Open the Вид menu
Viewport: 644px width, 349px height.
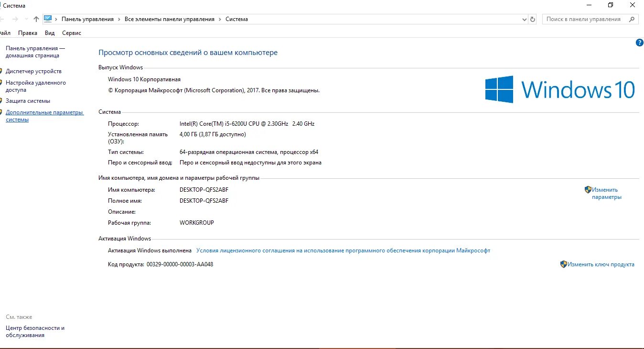tap(50, 33)
